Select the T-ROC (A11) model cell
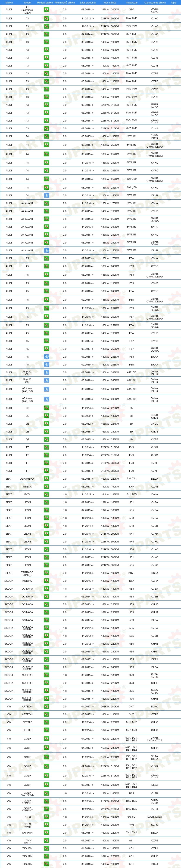Screen dimensions: 181x868 click(27, 841)
